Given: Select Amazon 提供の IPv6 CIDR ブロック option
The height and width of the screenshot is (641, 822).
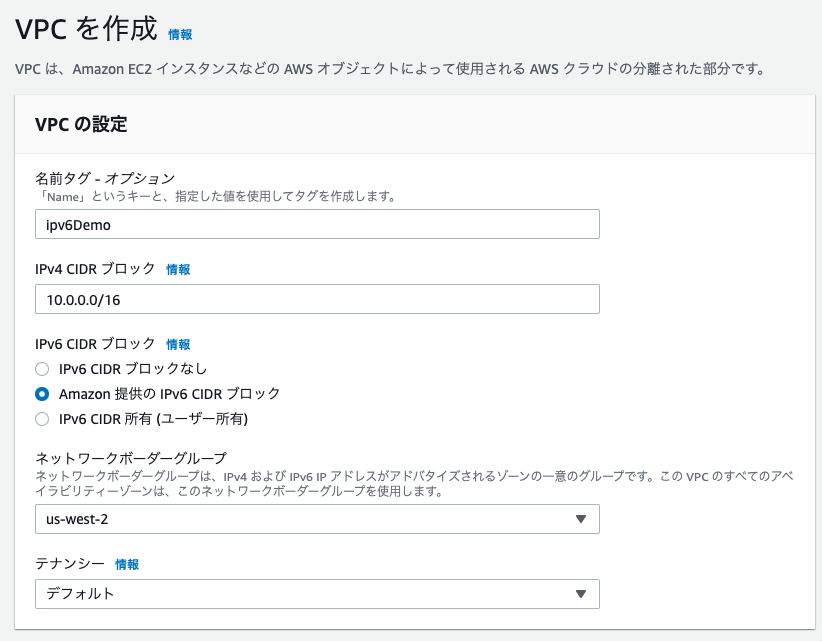Looking at the screenshot, I should pyautogui.click(x=42, y=394).
